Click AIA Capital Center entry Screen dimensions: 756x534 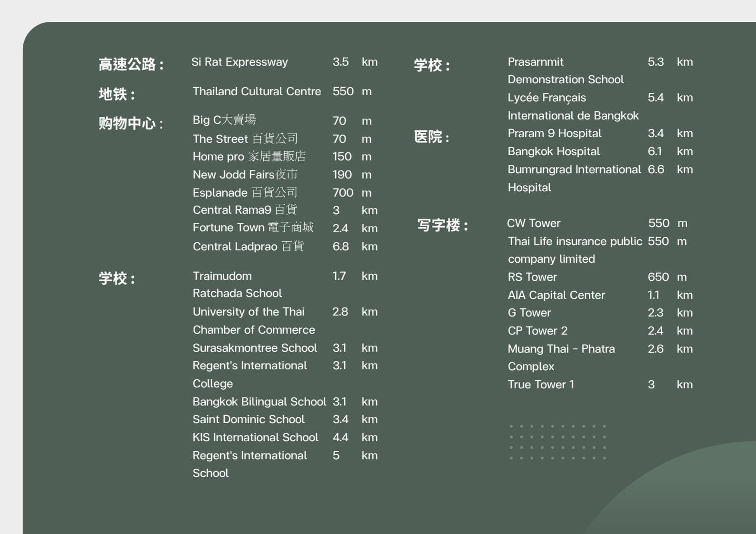tap(557, 295)
